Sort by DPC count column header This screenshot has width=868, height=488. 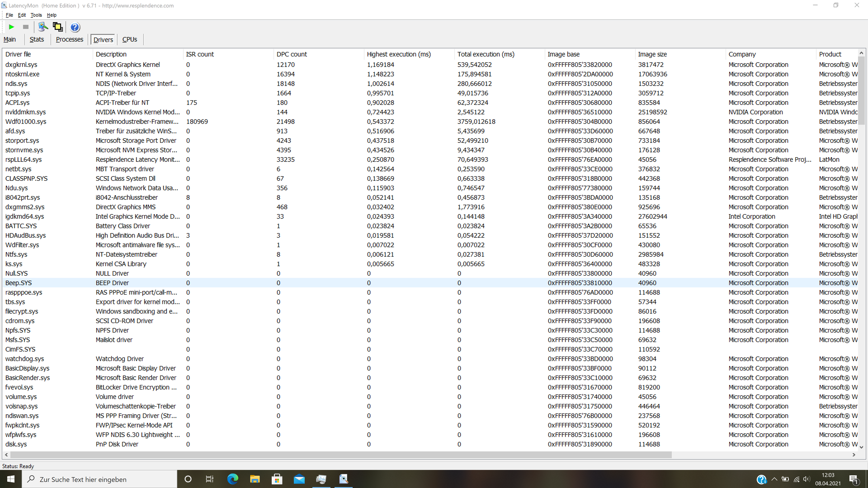click(x=292, y=54)
